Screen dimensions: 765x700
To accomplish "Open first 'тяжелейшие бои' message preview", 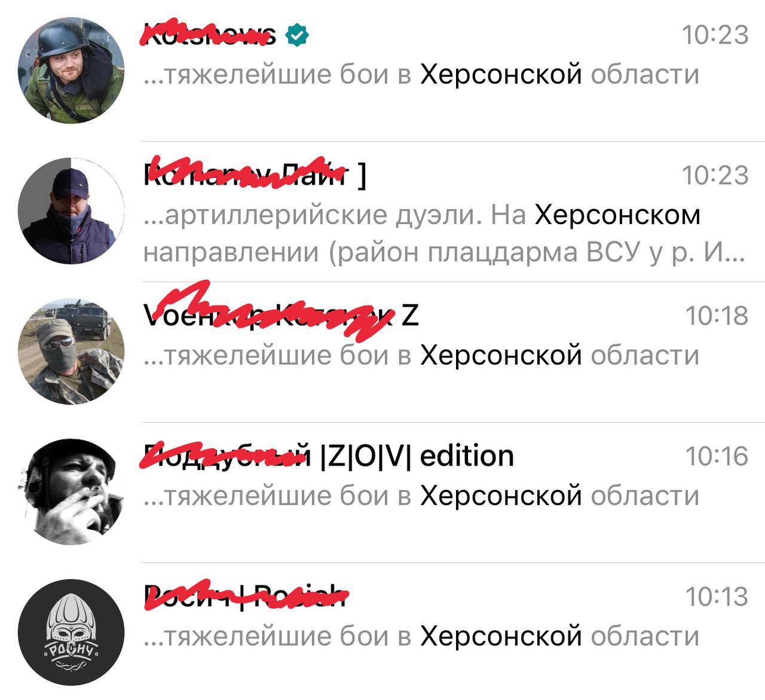I will click(421, 75).
